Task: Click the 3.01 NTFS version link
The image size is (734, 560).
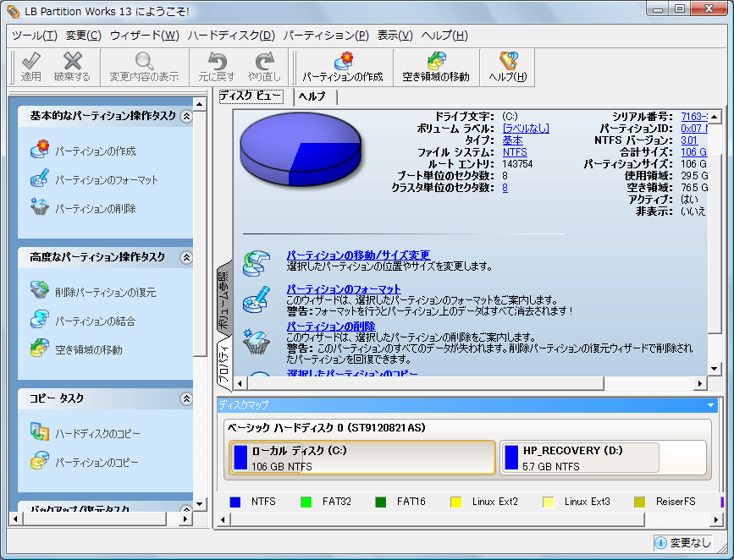Action: pyautogui.click(x=689, y=140)
